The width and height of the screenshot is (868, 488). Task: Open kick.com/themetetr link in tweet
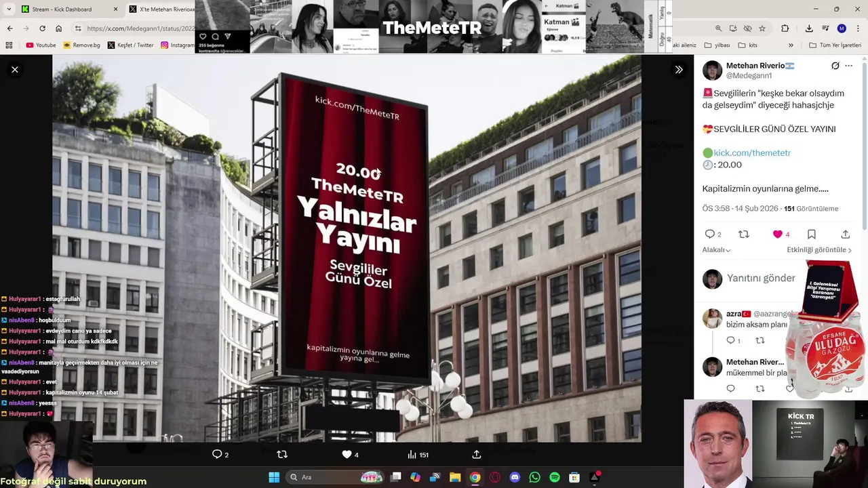[x=752, y=153]
